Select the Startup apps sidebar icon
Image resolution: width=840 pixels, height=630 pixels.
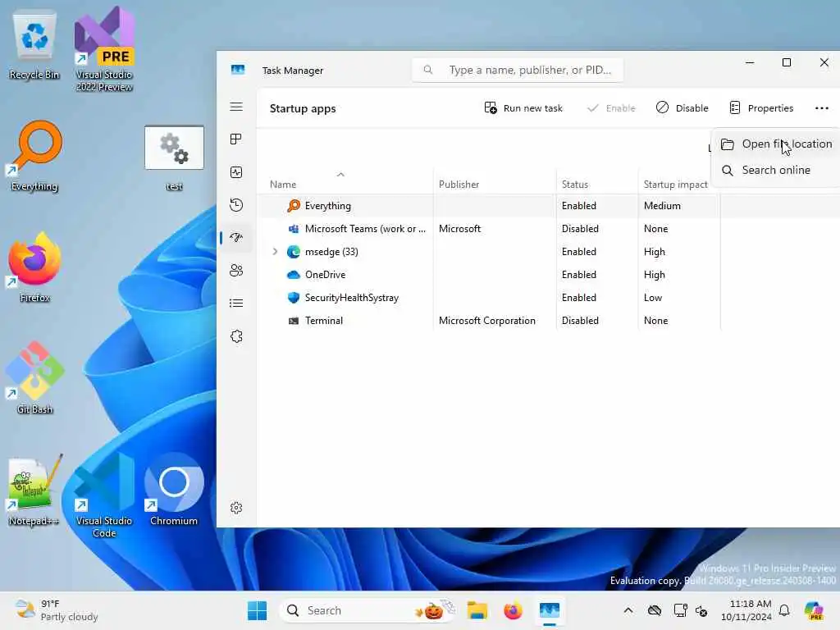pyautogui.click(x=236, y=237)
